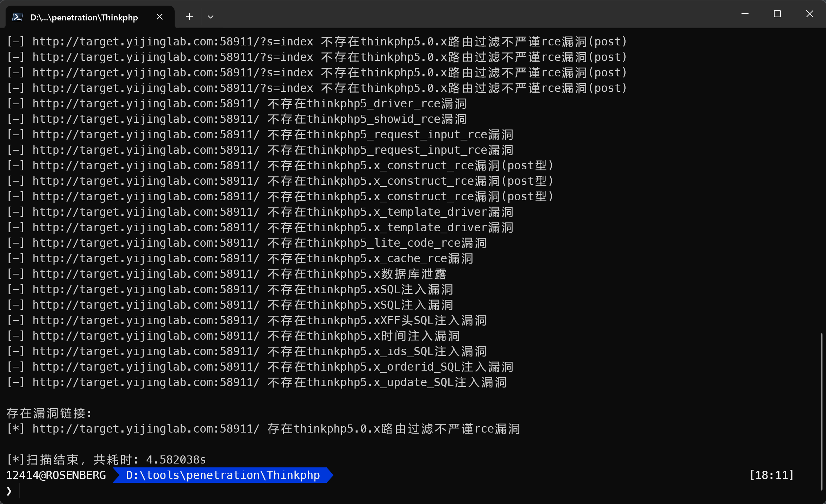The width and height of the screenshot is (826, 504).
Task: Click the URL in the first ?s=index post line
Action: pos(173,42)
